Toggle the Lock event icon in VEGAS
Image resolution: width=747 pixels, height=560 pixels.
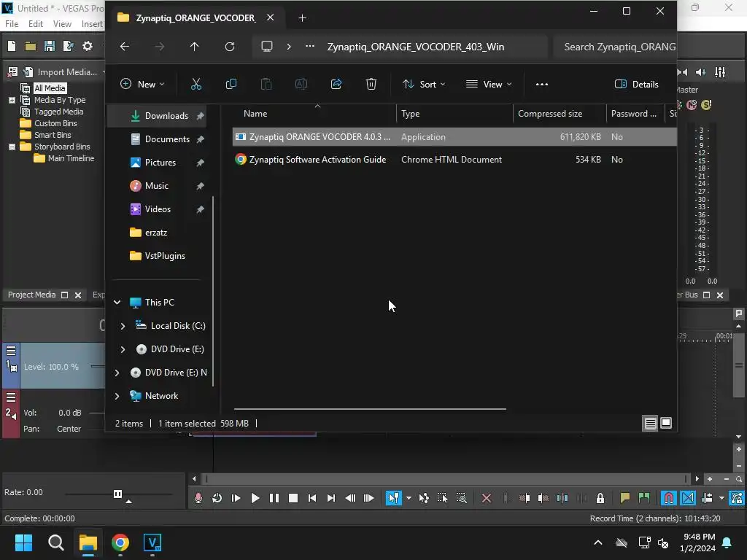click(600, 498)
